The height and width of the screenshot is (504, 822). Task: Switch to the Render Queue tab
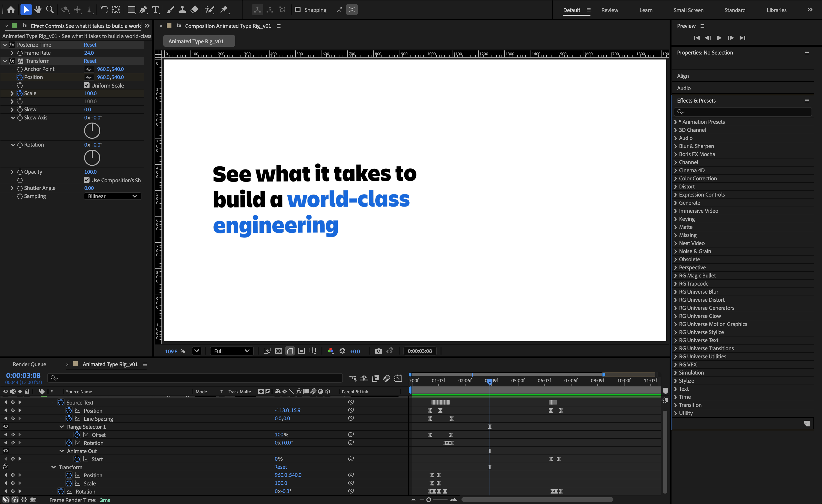(29, 364)
